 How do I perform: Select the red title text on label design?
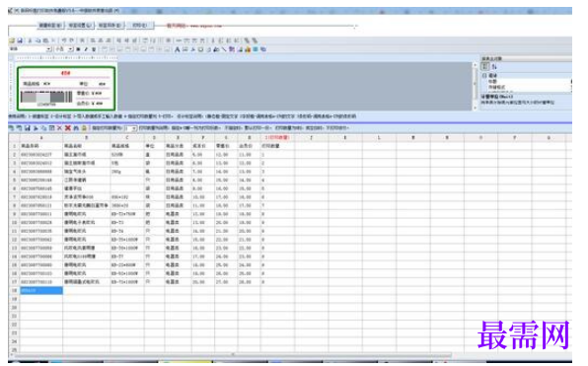[x=66, y=73]
